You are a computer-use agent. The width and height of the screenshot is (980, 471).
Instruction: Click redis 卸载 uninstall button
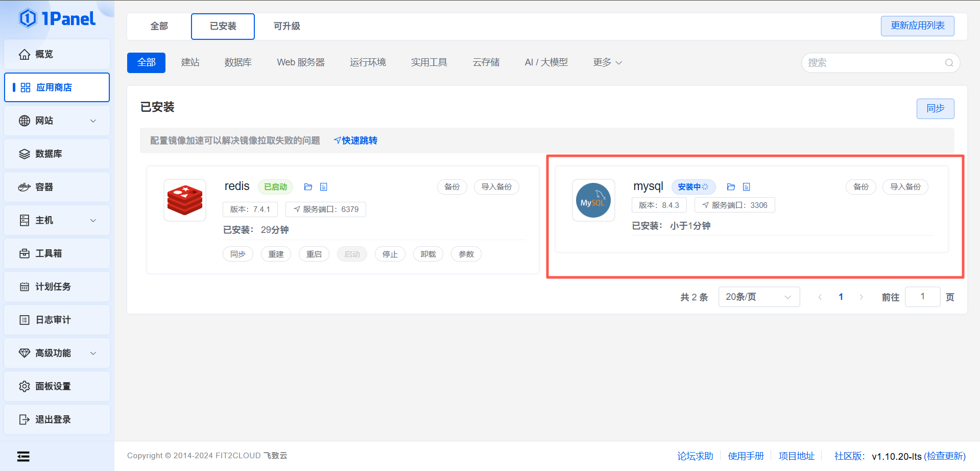click(x=428, y=254)
